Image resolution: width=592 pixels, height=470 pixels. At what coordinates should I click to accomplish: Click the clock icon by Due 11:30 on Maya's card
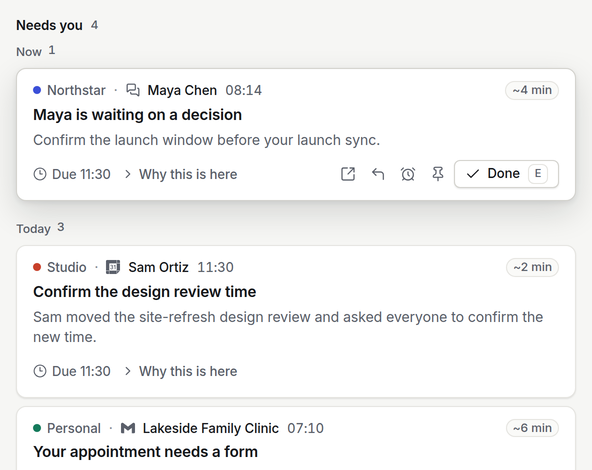[40, 174]
